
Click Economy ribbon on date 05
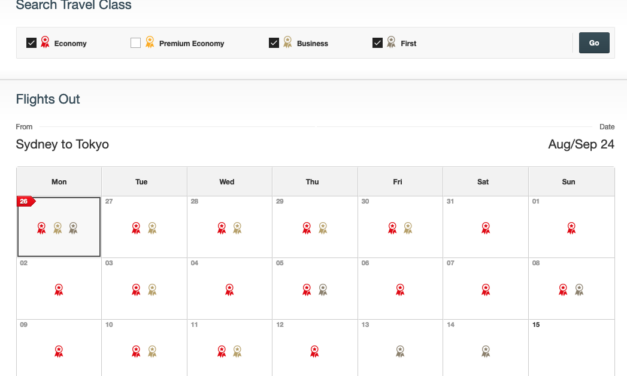pos(307,290)
